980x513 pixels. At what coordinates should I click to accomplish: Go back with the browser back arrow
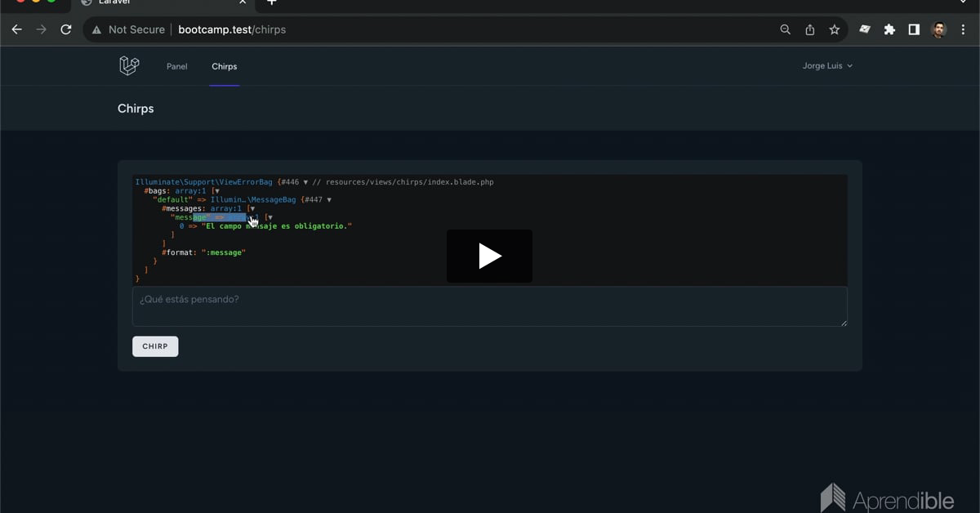point(16,29)
